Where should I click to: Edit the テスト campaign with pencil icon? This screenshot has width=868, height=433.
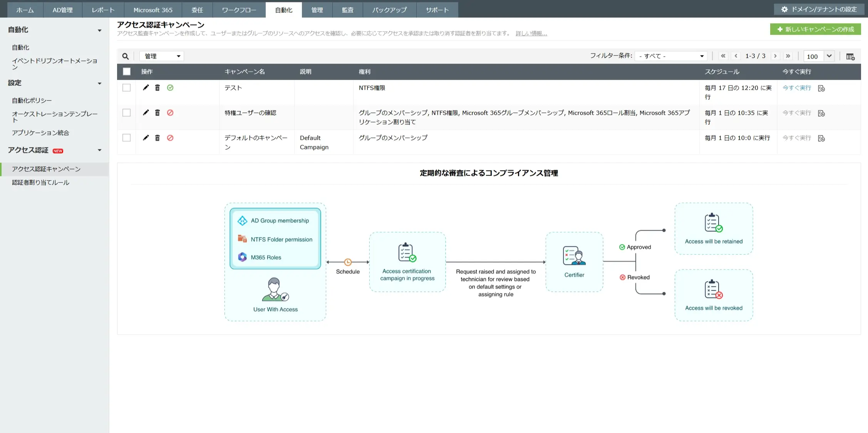click(x=146, y=88)
